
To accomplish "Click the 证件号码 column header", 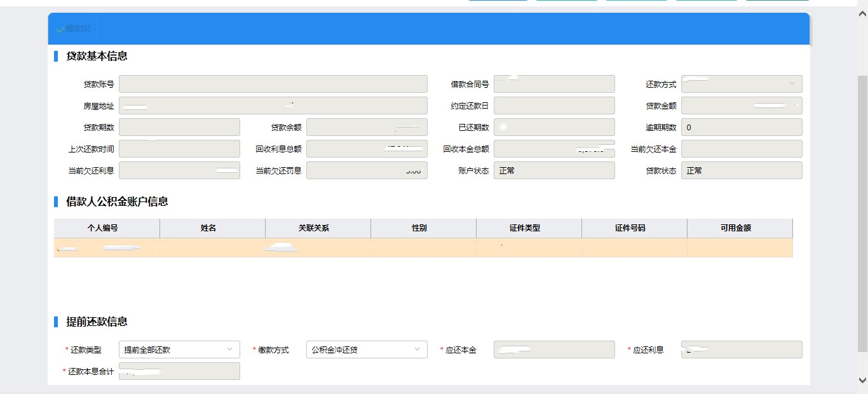I will coord(634,228).
